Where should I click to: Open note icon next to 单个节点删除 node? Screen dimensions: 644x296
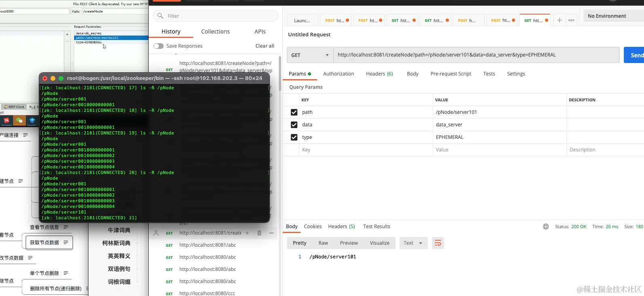point(66,273)
